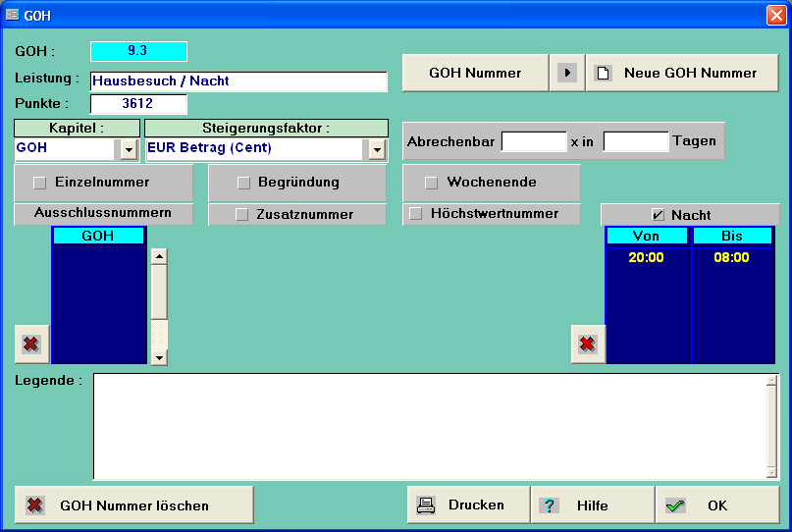Click the Leistung text field
The image size is (792, 532).
(238, 81)
